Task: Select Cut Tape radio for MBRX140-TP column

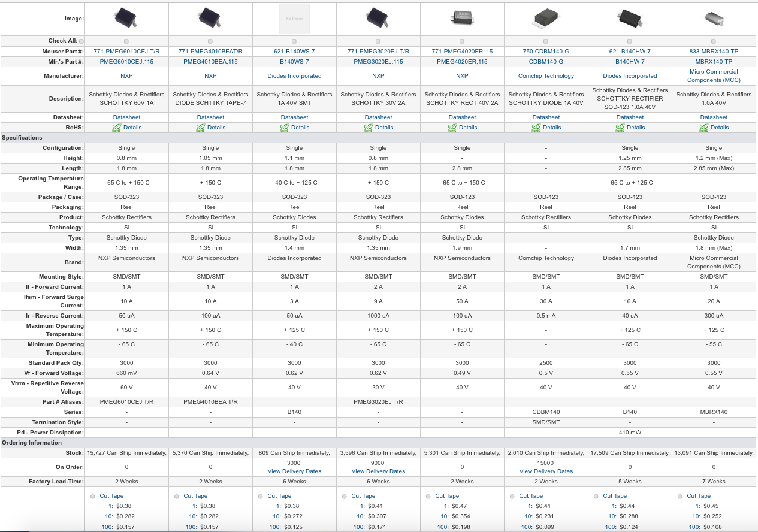Action: click(680, 496)
